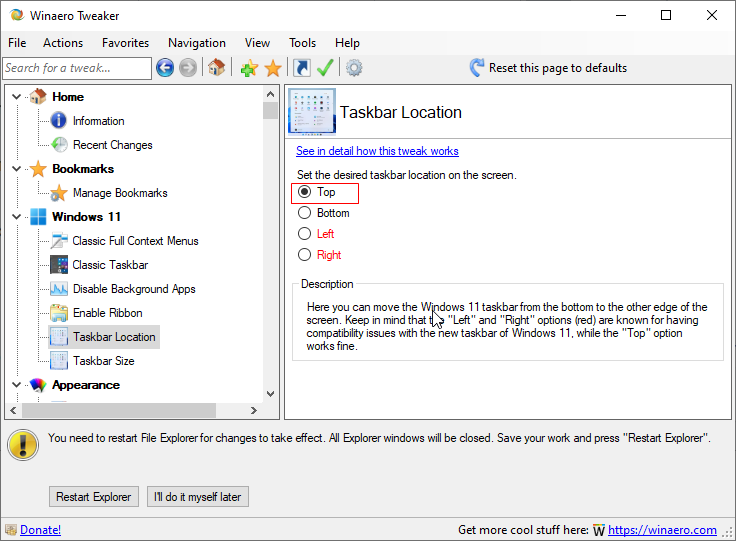This screenshot has height=541, width=736.
Task: Click the tree scroll down arrow
Action: [270, 394]
